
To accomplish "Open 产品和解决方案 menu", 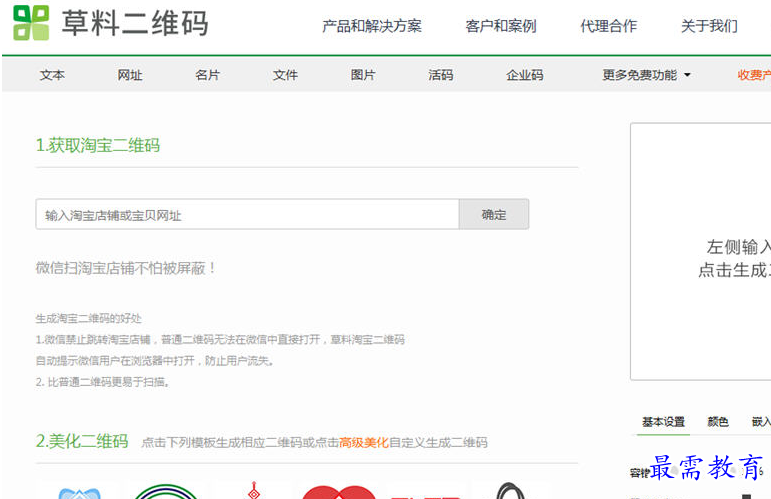I will pyautogui.click(x=372, y=26).
